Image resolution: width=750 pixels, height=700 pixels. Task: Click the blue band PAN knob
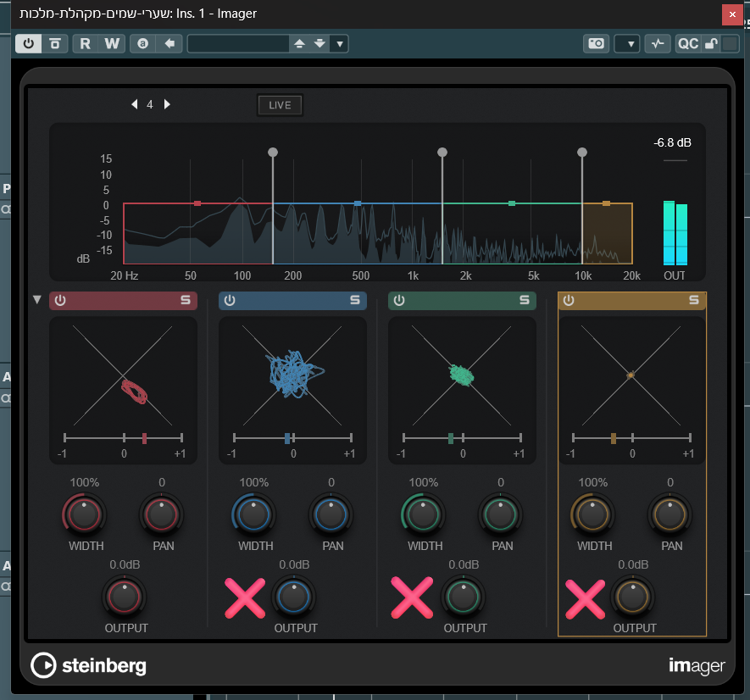pyautogui.click(x=331, y=515)
